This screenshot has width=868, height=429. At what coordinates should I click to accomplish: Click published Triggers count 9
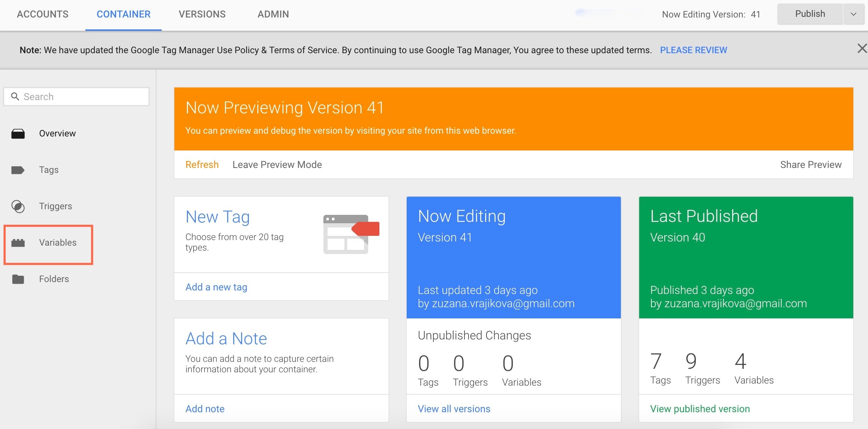(691, 361)
